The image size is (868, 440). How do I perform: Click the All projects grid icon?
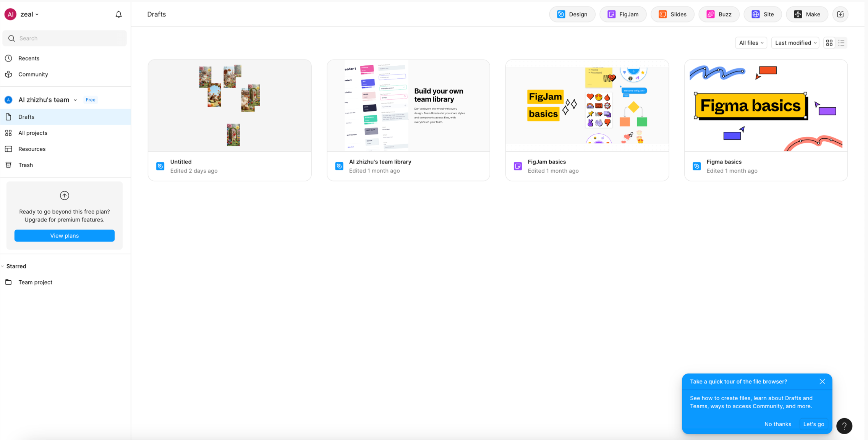tap(8, 133)
